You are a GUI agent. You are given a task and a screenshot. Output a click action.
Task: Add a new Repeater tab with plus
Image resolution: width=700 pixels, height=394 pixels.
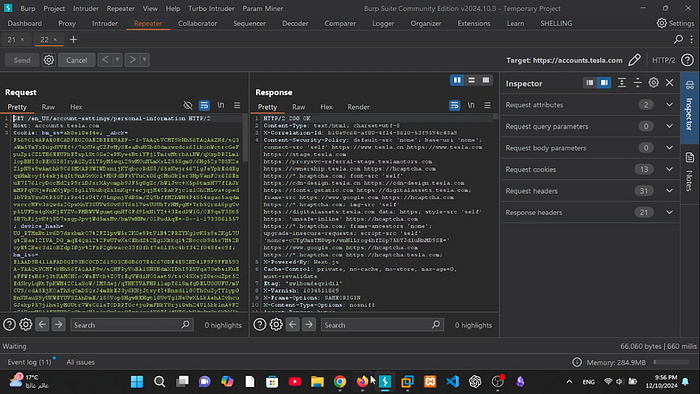point(73,39)
